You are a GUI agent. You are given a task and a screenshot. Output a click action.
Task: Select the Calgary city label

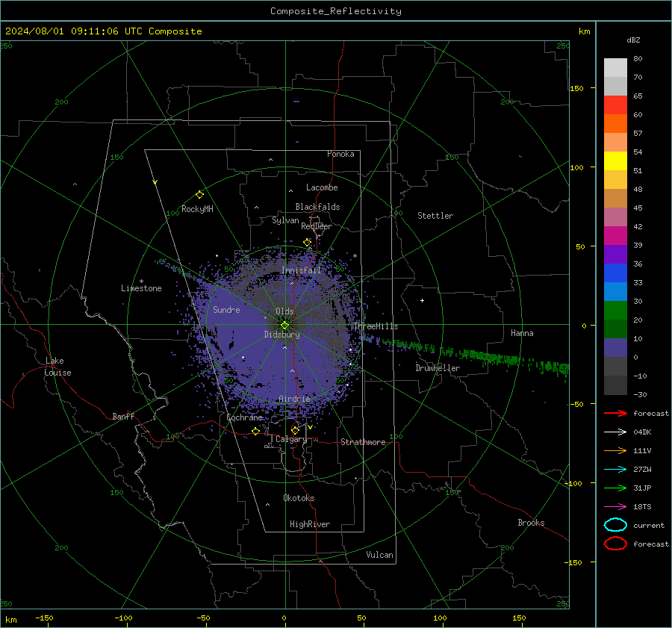point(291,439)
